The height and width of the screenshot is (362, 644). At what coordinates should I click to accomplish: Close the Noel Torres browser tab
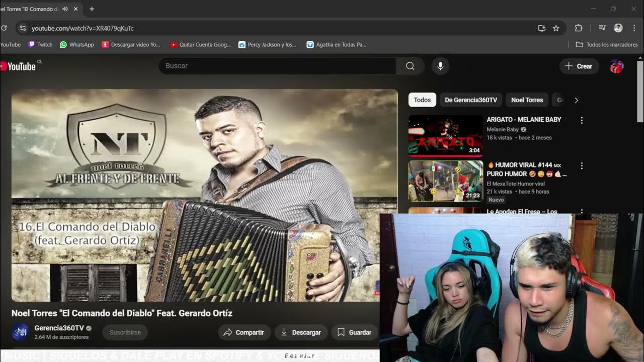pos(75,9)
